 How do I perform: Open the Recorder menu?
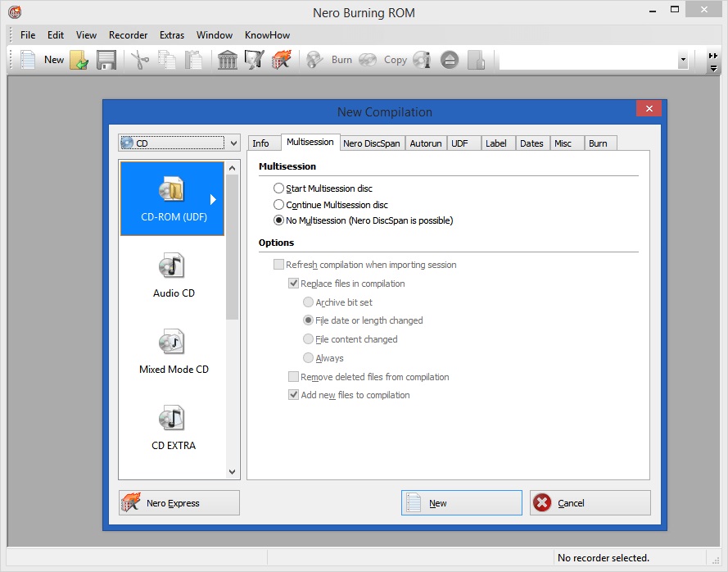pos(128,35)
